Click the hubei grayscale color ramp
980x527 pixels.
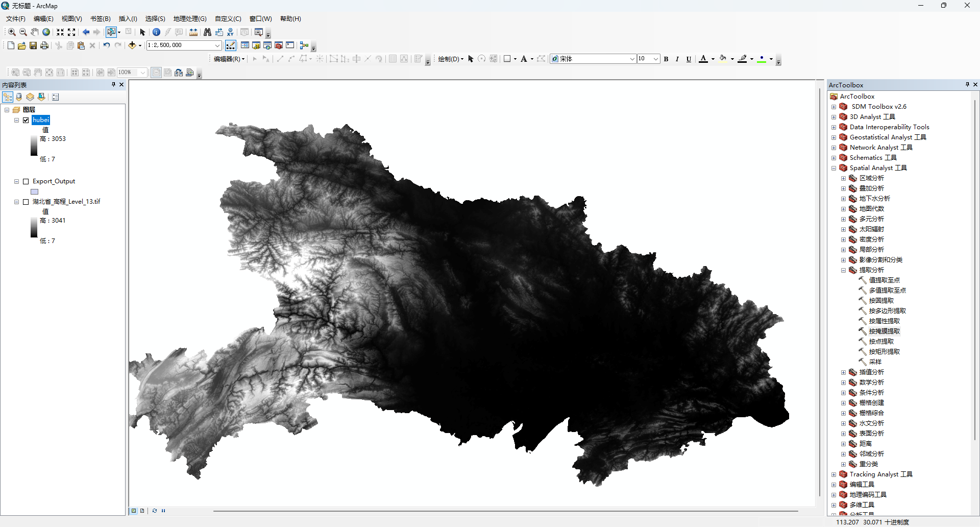34,146
